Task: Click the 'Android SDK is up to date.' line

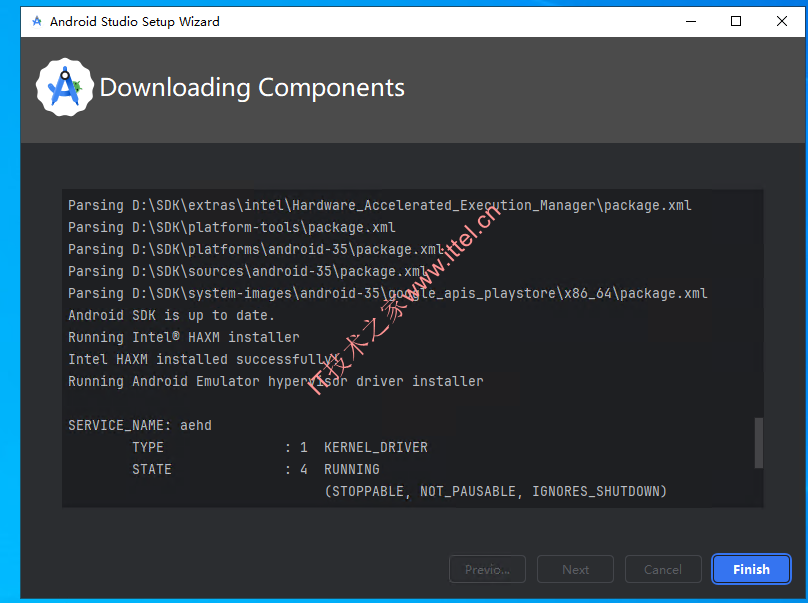Action: tap(171, 315)
